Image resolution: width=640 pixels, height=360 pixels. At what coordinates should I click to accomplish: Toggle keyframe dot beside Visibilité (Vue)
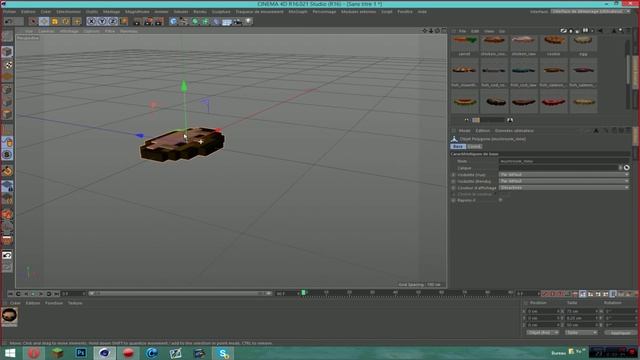[453, 175]
